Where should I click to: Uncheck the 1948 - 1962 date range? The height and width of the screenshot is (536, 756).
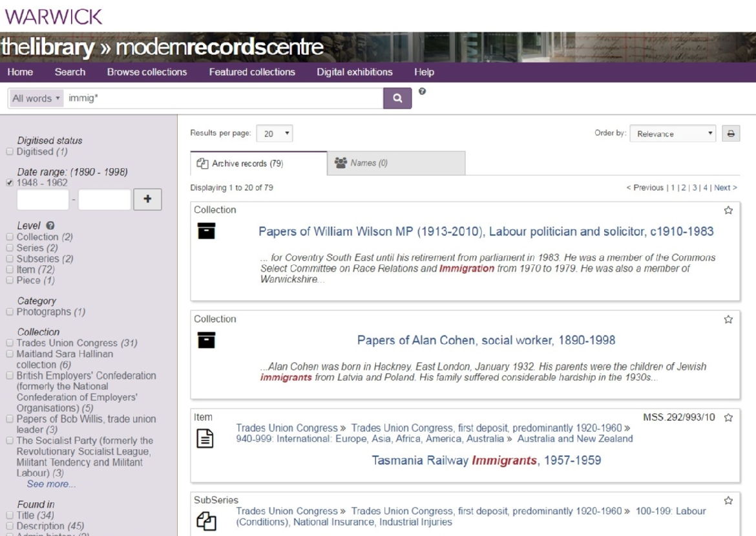point(10,183)
